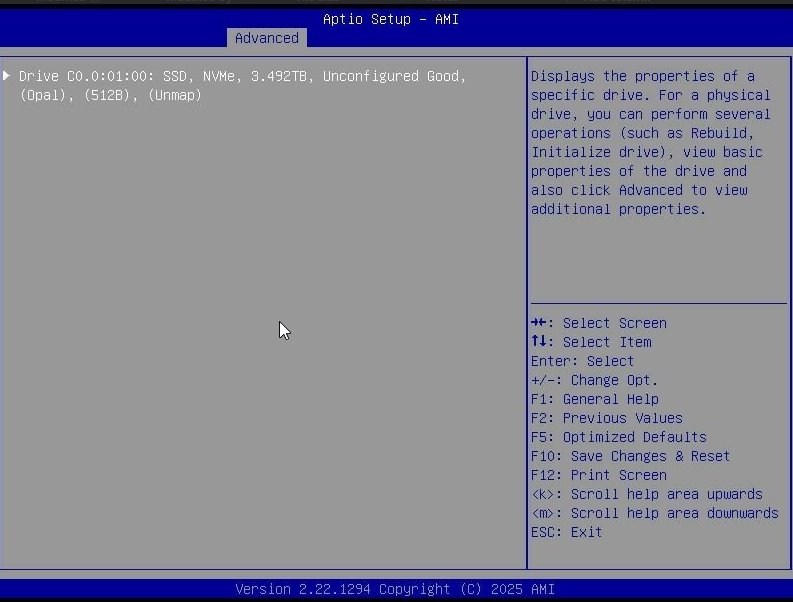Click the drive properties help description text
793x602 pixels.
point(650,142)
